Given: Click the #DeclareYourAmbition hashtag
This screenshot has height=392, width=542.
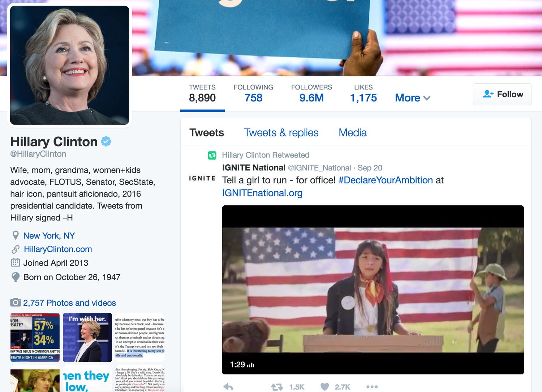Looking at the screenshot, I should (x=386, y=180).
